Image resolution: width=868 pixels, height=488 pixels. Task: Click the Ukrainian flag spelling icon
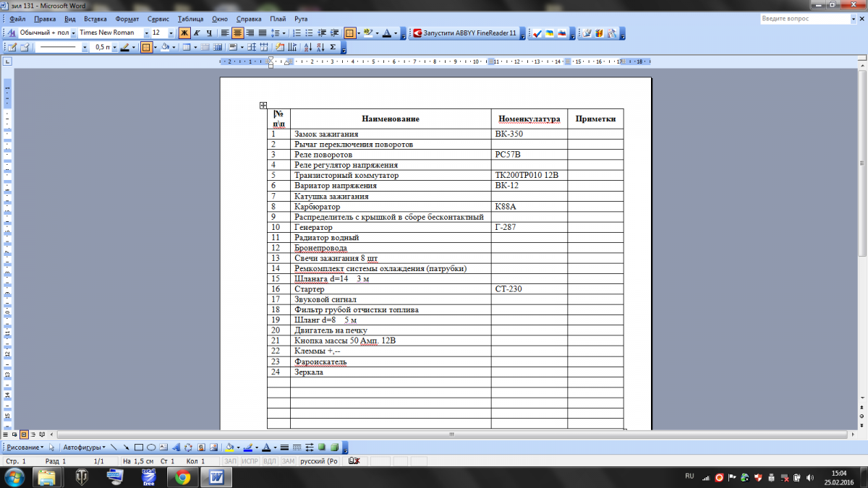tap(549, 33)
